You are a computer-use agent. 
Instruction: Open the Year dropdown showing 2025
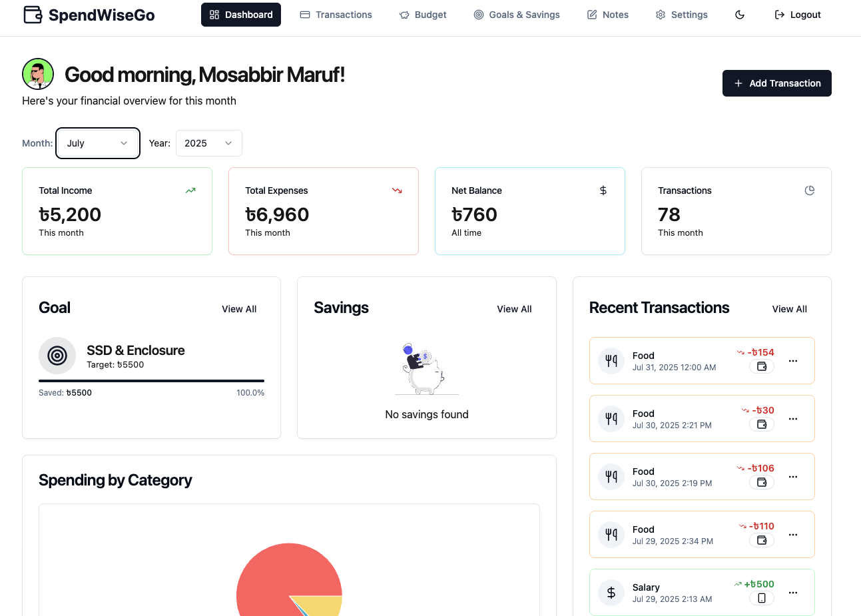pyautogui.click(x=208, y=143)
